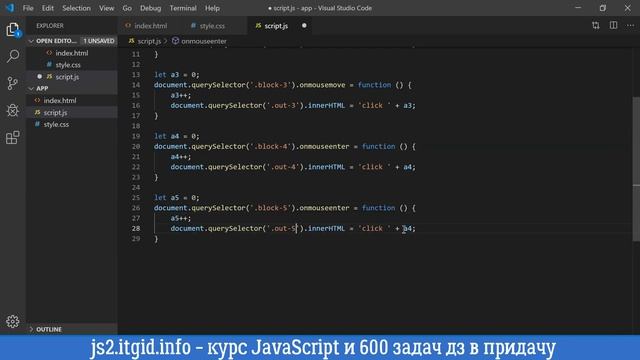Click the Open Changes compare icon

(596, 25)
